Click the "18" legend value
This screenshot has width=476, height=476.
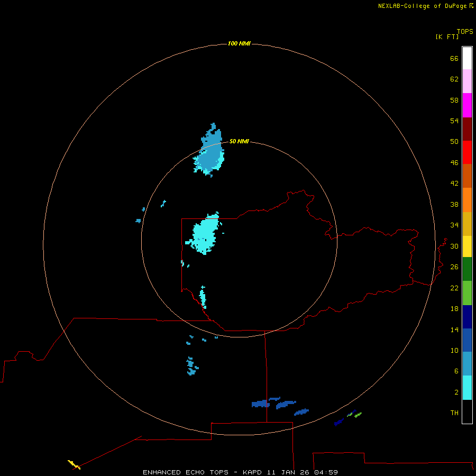[454, 309]
